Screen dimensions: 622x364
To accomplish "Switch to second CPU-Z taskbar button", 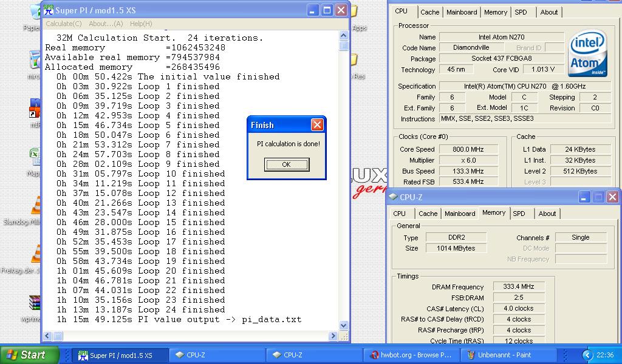I will click(314, 356).
